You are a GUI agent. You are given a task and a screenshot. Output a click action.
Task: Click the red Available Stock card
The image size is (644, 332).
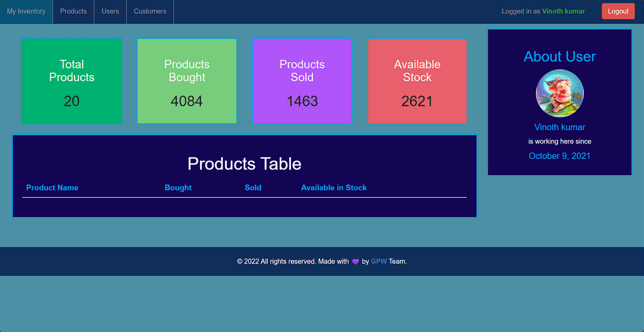[x=417, y=81]
